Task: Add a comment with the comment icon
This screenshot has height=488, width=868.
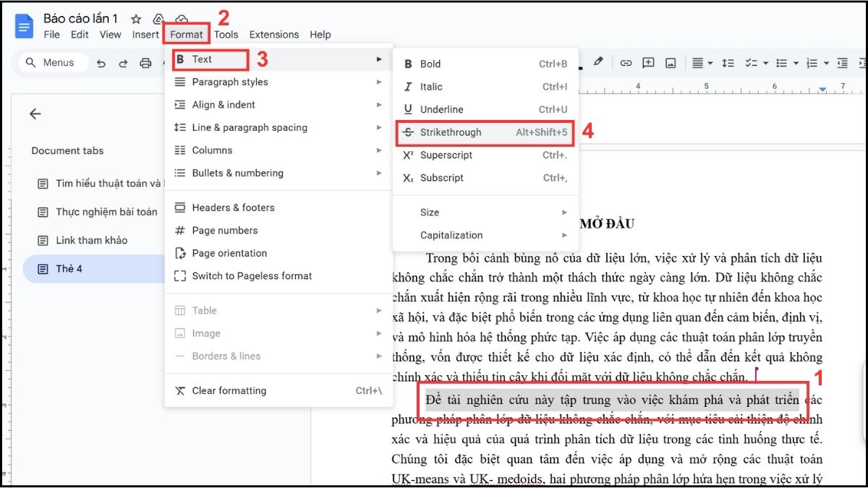Action: [x=648, y=63]
